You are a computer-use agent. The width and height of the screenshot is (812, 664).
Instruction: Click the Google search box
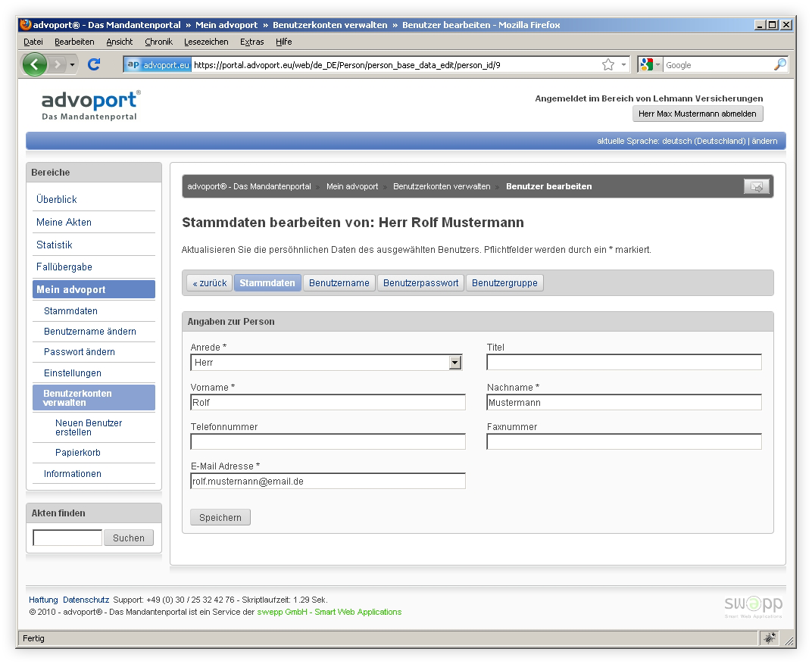(x=717, y=64)
